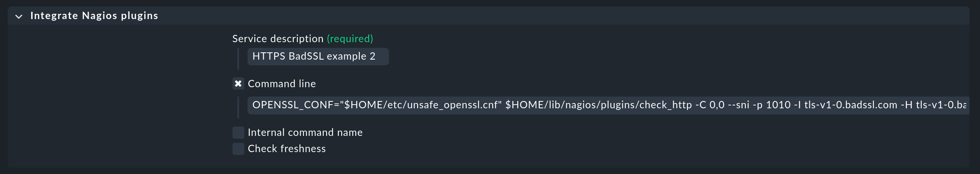Uncheck the Command line checkbox
The height and width of the screenshot is (174, 980).
238,84
